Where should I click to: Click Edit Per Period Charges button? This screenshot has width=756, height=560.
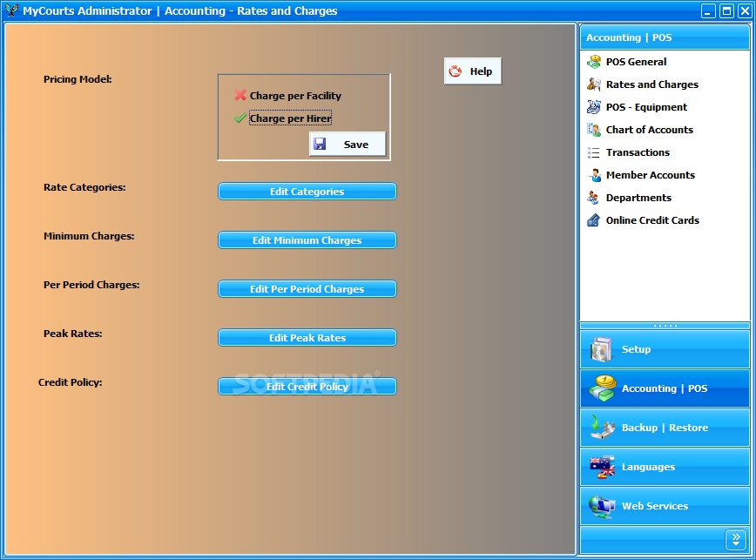pyautogui.click(x=307, y=288)
